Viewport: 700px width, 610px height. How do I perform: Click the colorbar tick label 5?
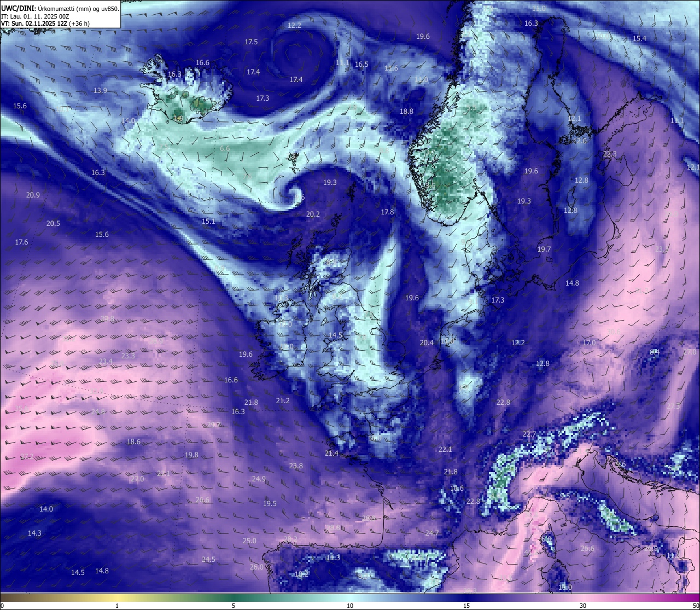tap(234, 606)
